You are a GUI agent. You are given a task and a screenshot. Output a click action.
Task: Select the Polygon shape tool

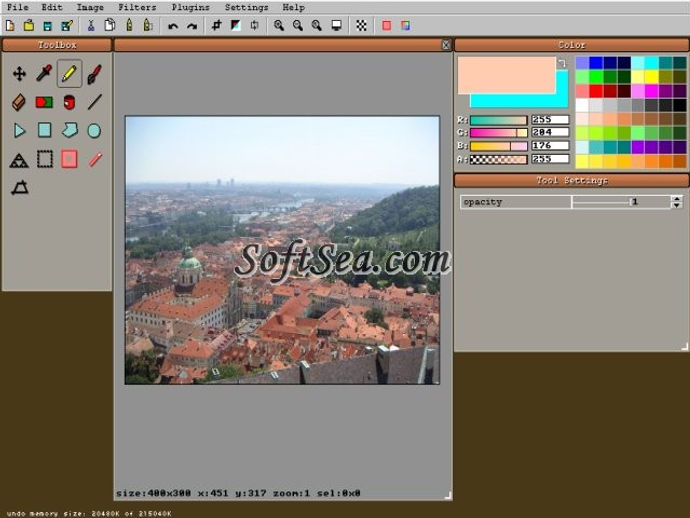(x=69, y=130)
